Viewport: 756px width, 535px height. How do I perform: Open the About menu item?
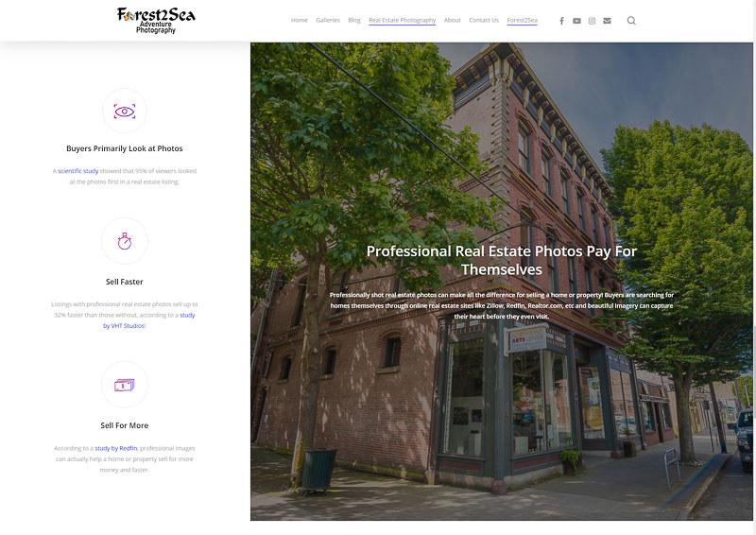[453, 20]
